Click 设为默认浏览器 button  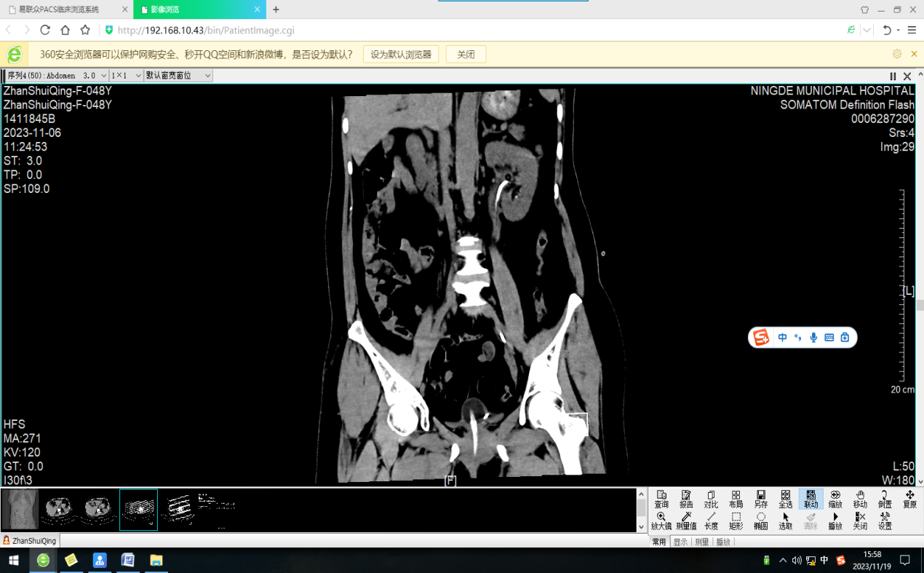coord(401,55)
